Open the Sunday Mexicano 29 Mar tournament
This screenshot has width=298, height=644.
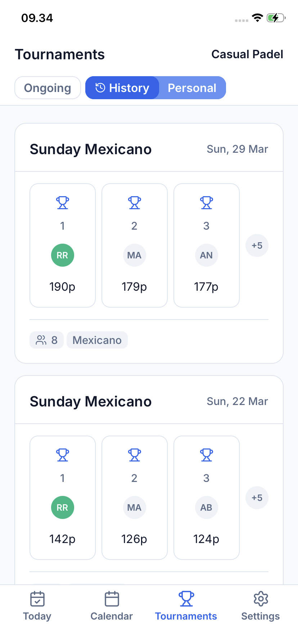[91, 149]
